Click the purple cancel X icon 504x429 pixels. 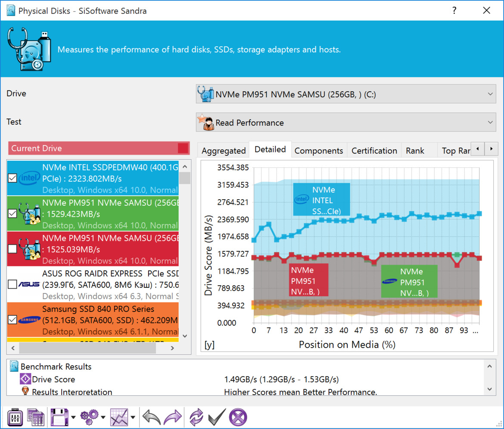238,417
